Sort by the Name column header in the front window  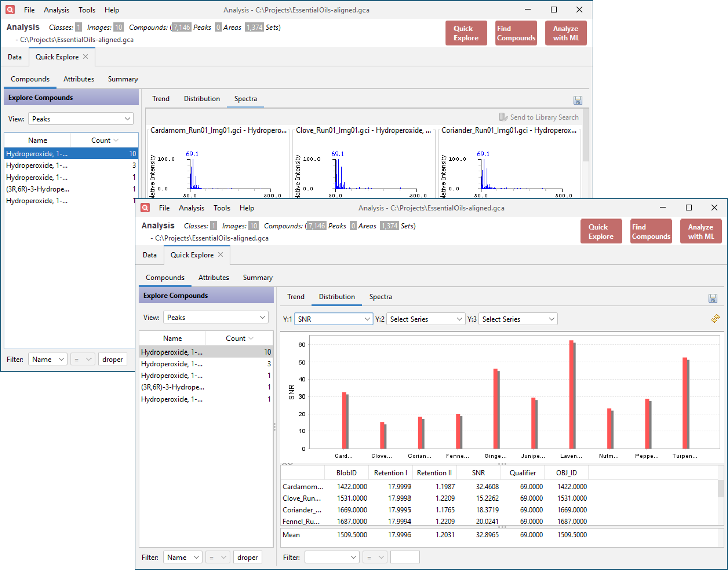click(172, 338)
